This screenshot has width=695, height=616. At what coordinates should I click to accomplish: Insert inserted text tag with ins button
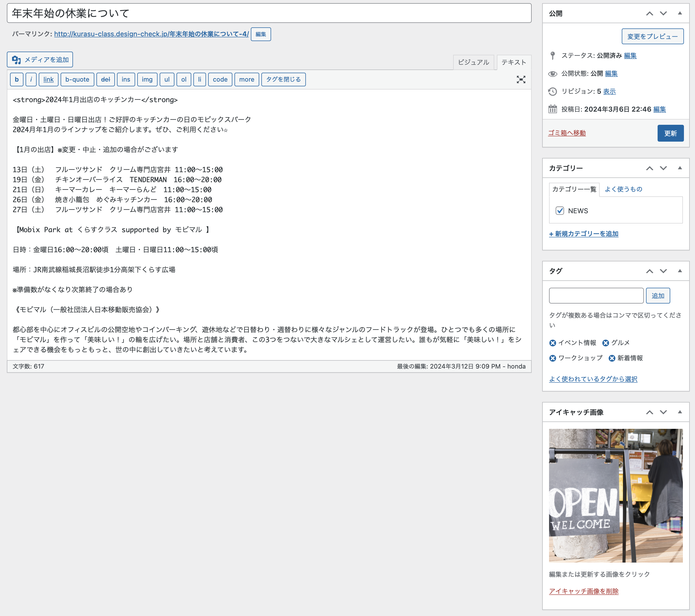pyautogui.click(x=126, y=80)
